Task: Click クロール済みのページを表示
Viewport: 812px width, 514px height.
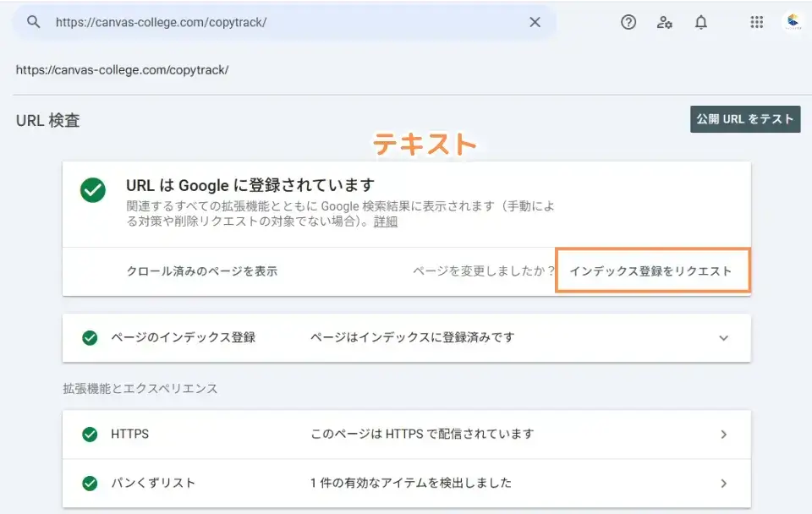Action: pyautogui.click(x=202, y=271)
